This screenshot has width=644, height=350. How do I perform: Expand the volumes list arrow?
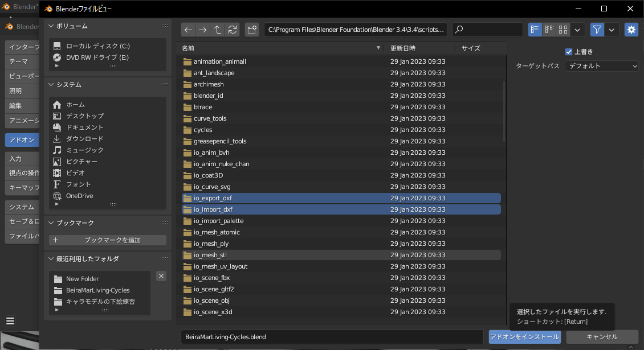57,66
